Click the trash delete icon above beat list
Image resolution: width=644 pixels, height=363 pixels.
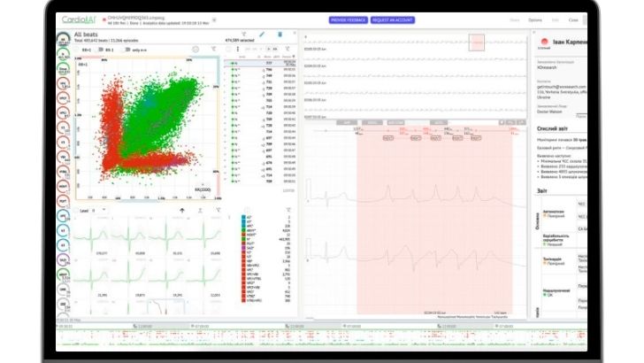pos(280,35)
